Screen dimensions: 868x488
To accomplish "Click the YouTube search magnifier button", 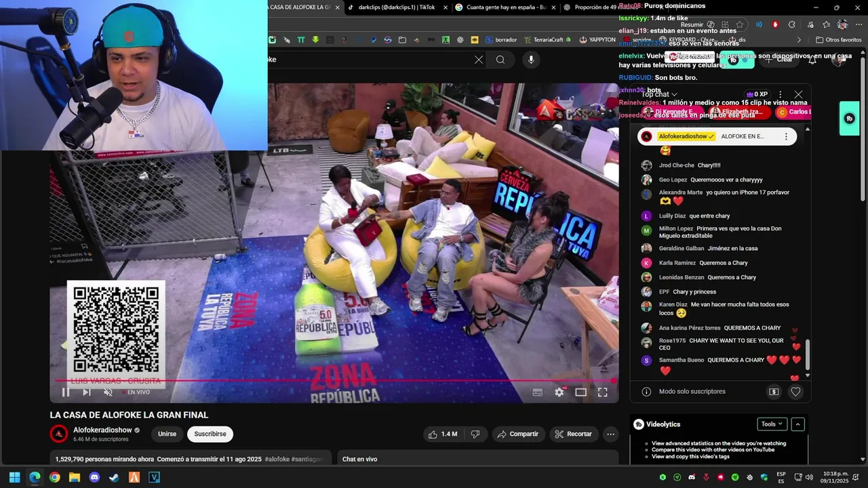I will tap(500, 60).
